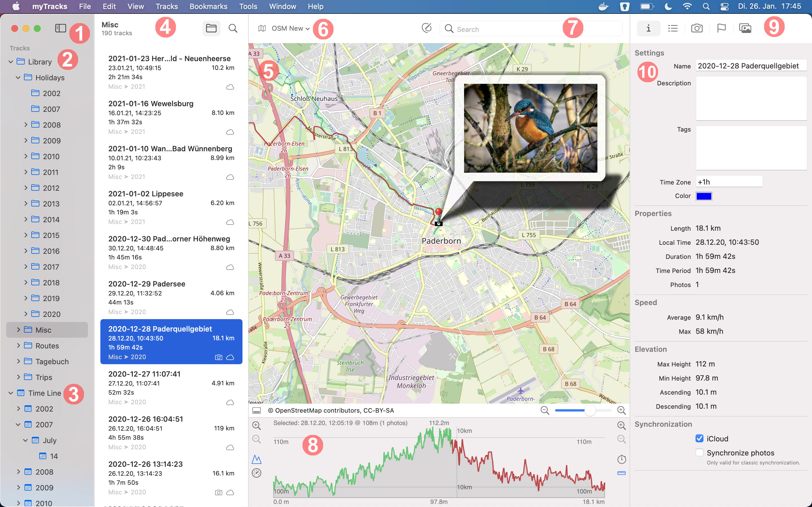The width and height of the screenshot is (812, 507).
Task: Enable Synchronize photos
Action: [700, 452]
